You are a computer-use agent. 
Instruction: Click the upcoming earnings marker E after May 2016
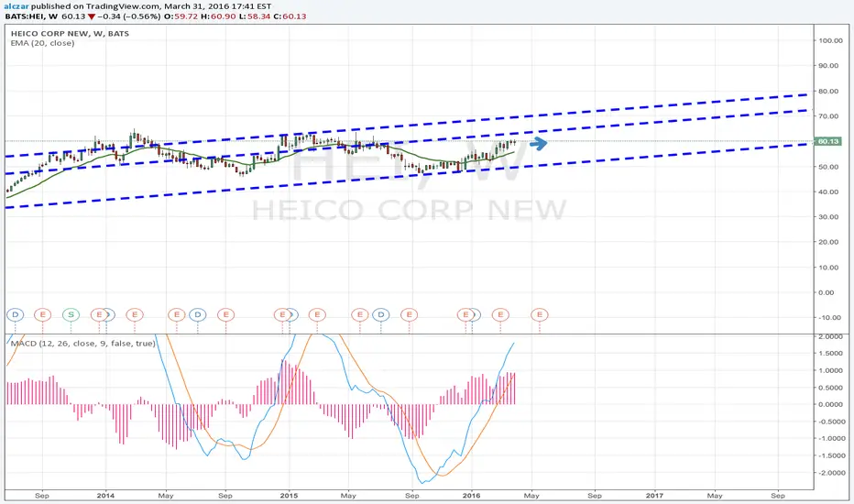pos(540,314)
